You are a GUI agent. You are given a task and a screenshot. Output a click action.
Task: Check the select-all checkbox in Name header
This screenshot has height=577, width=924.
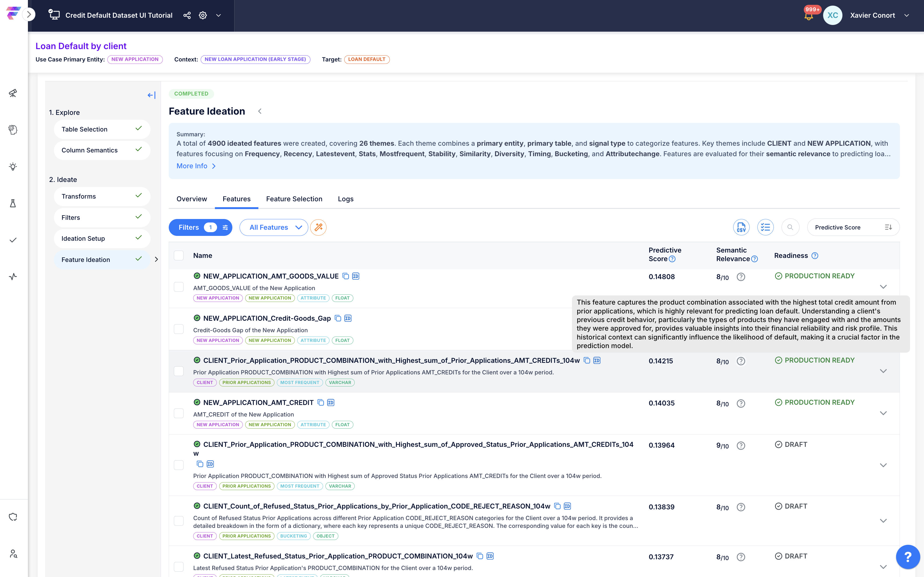[178, 255]
